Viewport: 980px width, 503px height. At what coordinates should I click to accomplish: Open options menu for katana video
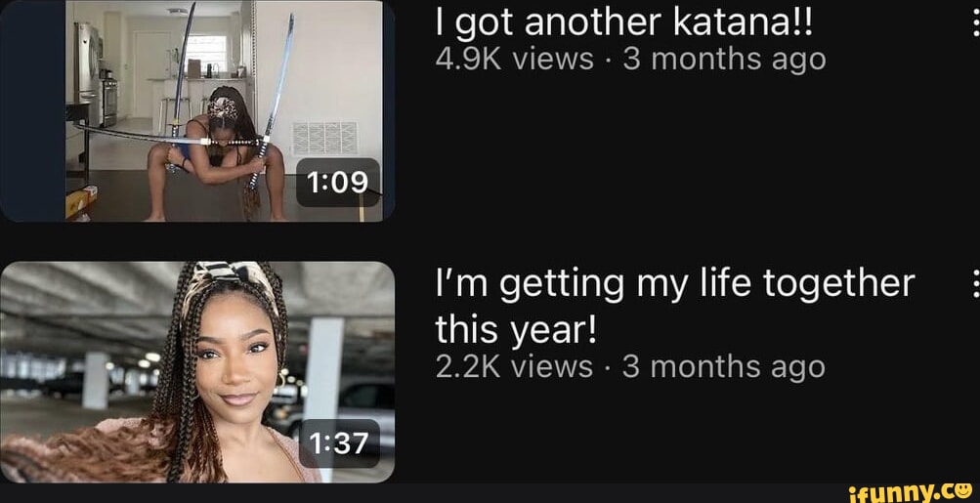tap(976, 22)
